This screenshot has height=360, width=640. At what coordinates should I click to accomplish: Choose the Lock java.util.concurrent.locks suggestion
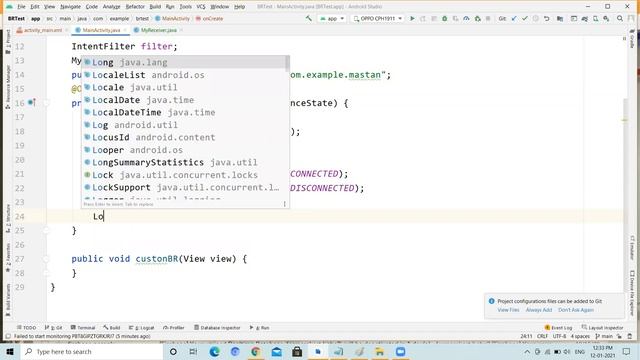coord(185,175)
